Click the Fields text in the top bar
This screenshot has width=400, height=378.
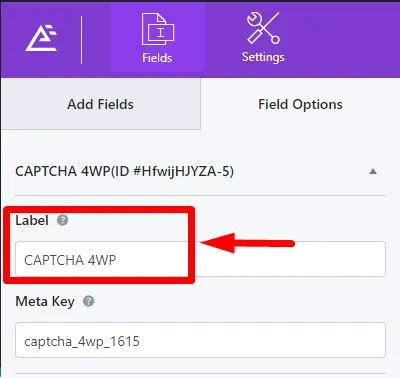[157, 58]
